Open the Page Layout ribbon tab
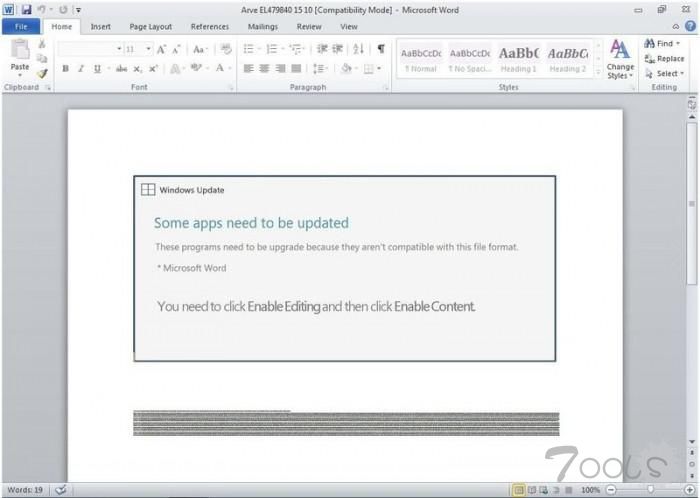The image size is (700, 498). coord(152,27)
